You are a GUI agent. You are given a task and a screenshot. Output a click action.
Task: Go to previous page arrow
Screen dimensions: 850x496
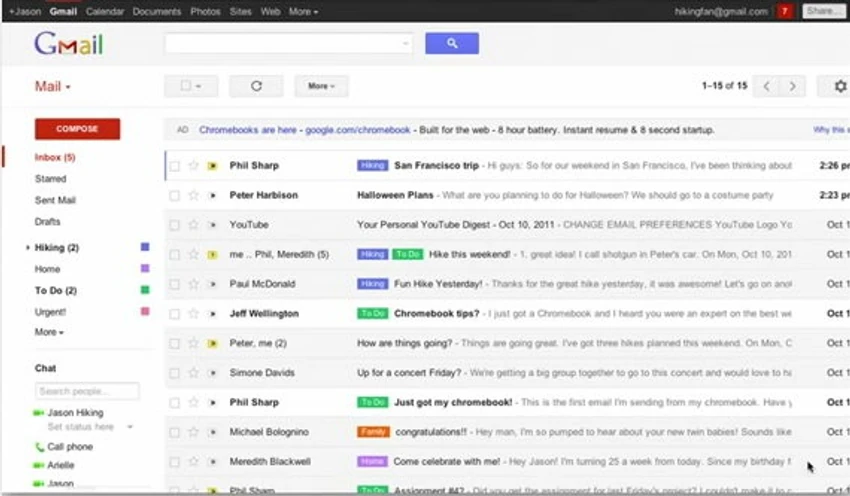767,86
